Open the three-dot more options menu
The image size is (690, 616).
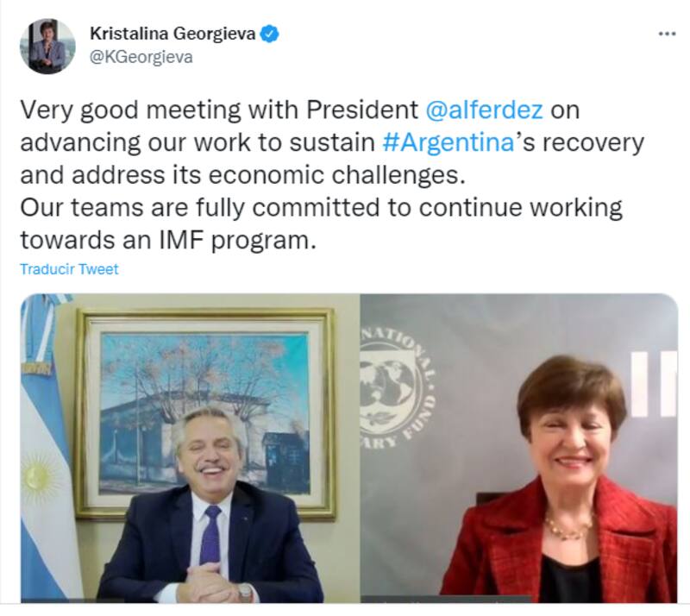[x=667, y=34]
